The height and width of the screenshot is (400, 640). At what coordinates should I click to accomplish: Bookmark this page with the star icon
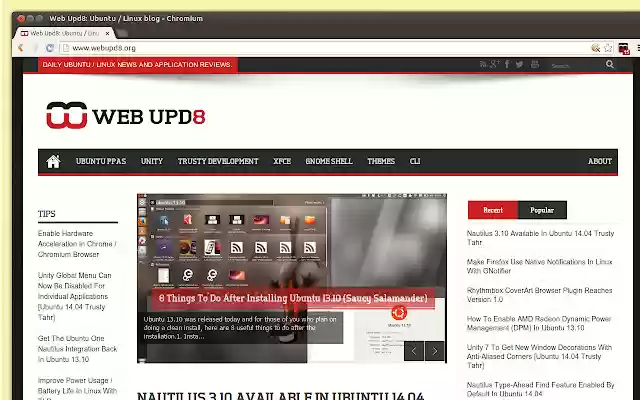[608, 48]
